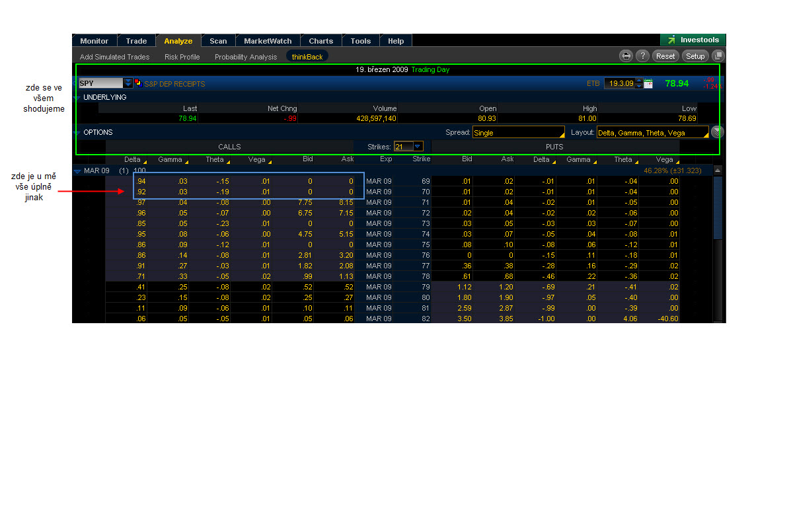Open the Spread dropdown showing Single

click(x=518, y=132)
